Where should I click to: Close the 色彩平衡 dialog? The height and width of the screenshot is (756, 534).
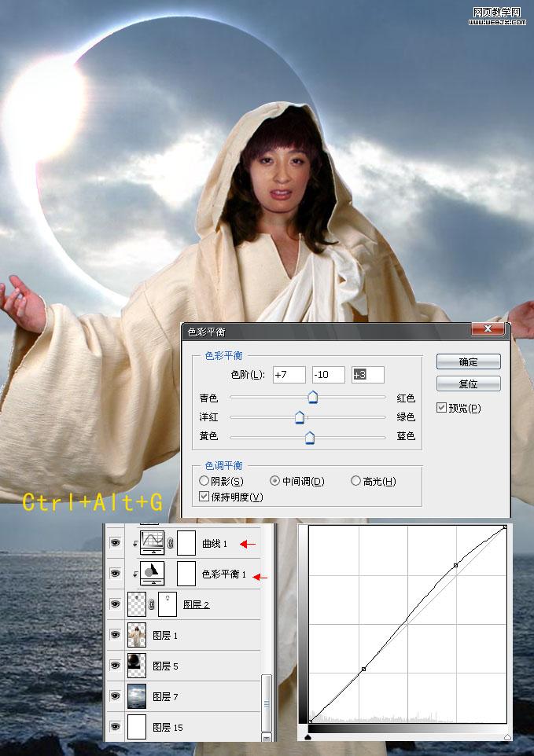click(488, 328)
